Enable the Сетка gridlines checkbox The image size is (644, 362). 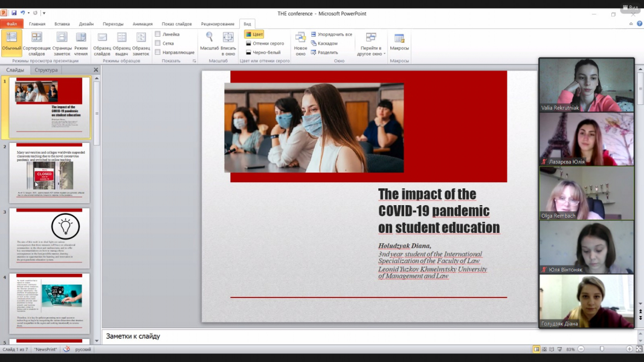click(x=158, y=43)
